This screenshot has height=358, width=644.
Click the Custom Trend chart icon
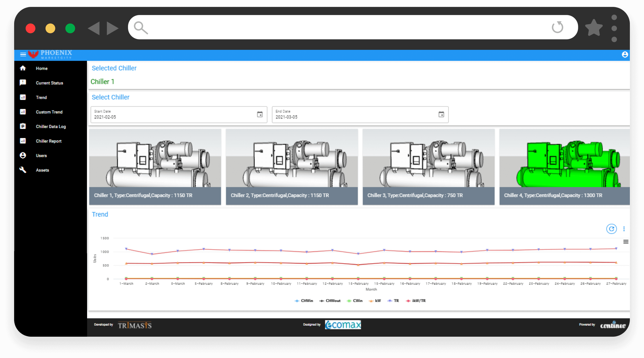coord(23,112)
